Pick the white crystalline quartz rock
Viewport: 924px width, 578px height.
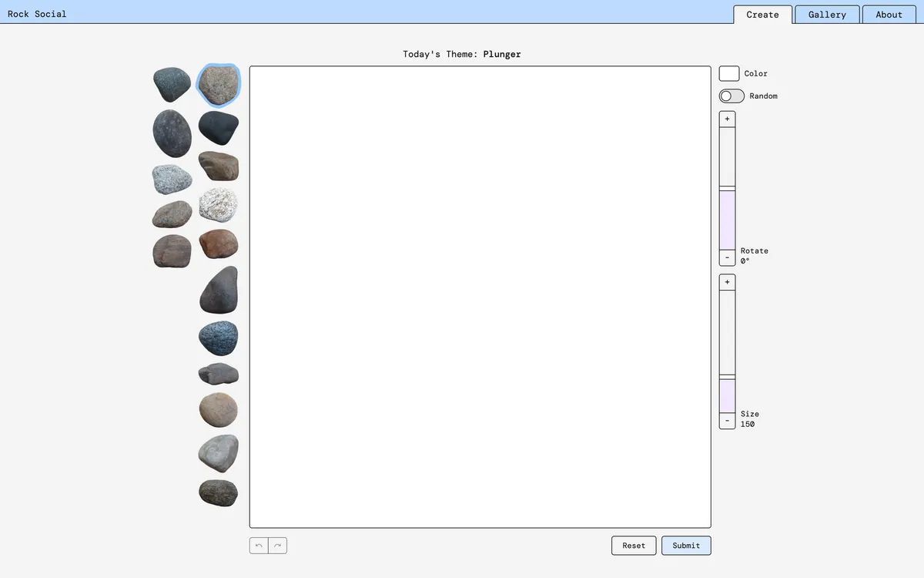(x=219, y=205)
